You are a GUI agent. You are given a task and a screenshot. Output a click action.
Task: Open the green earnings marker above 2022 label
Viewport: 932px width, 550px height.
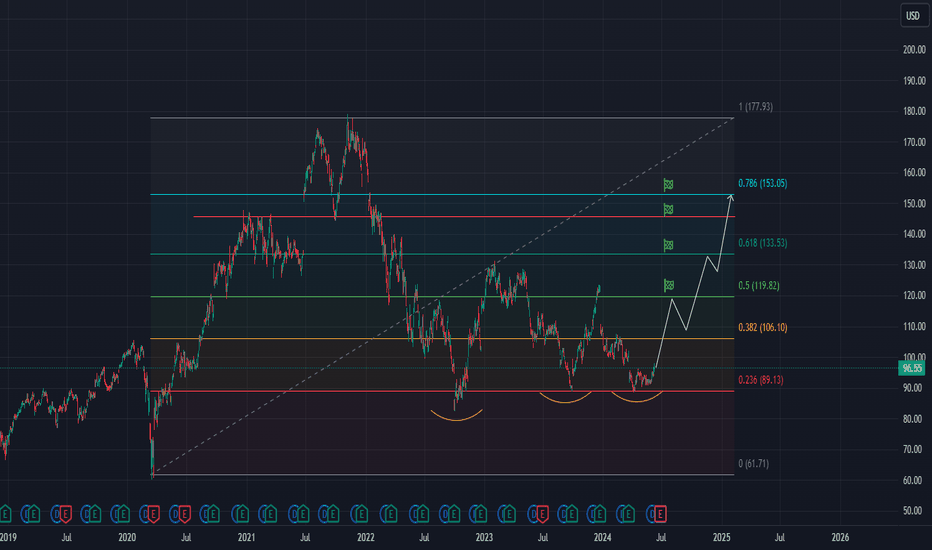[361, 513]
